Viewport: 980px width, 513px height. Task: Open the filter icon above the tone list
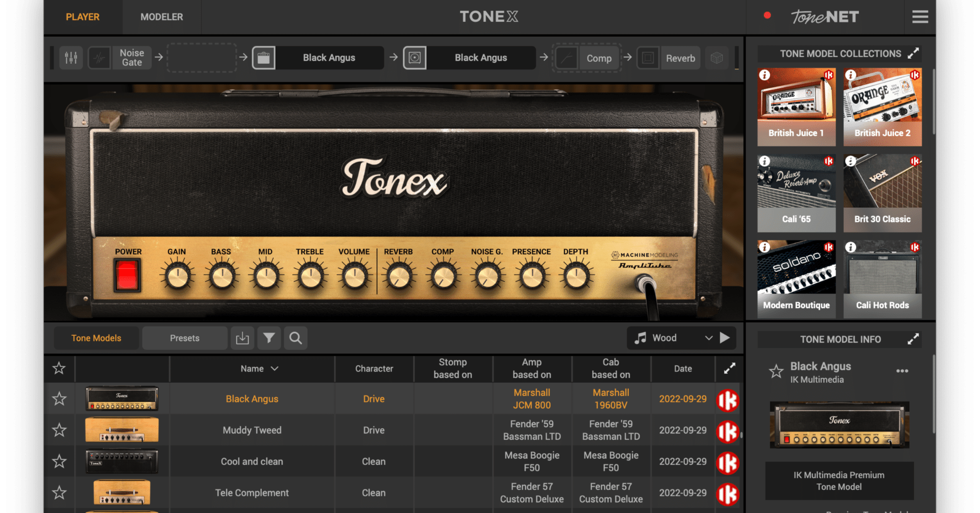tap(268, 338)
